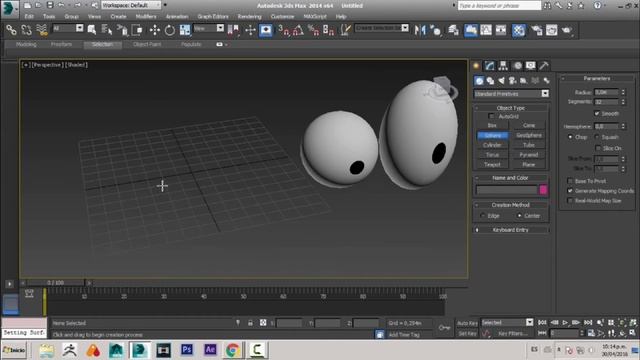640x360 pixels.
Task: Select the Squash radio button
Action: [597, 137]
